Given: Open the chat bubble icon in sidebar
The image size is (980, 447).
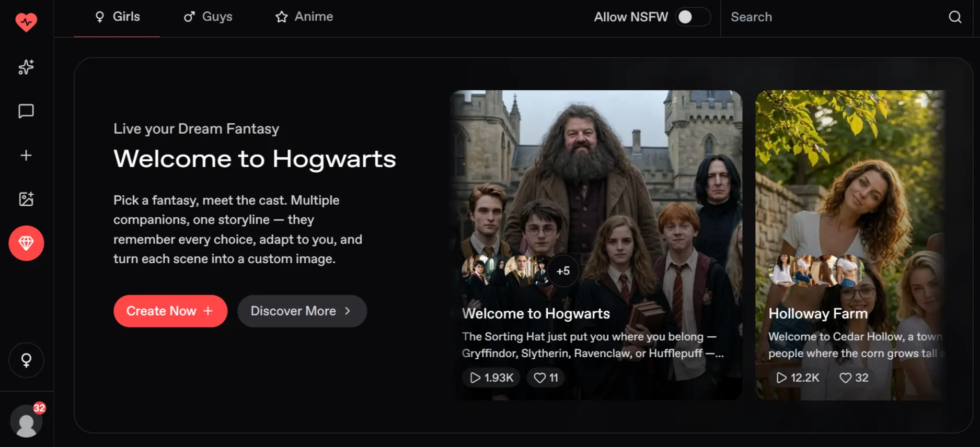Looking at the screenshot, I should [26, 111].
